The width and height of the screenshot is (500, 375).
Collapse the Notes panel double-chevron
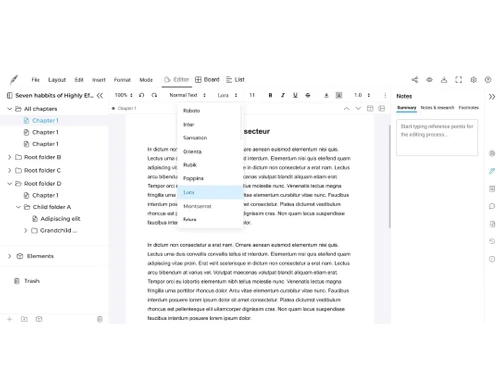(x=492, y=97)
